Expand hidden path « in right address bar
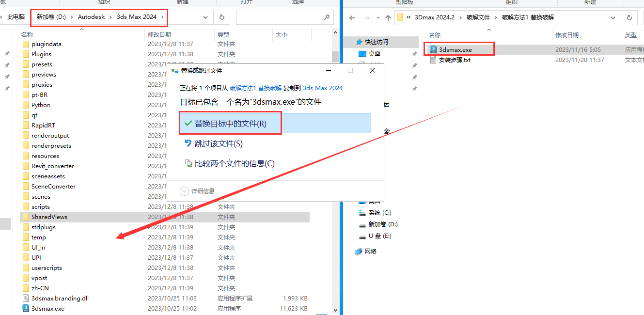644x315 pixels. (x=409, y=17)
